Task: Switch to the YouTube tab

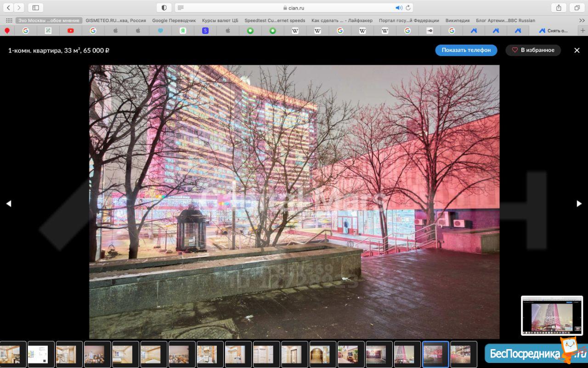Action: click(70, 30)
